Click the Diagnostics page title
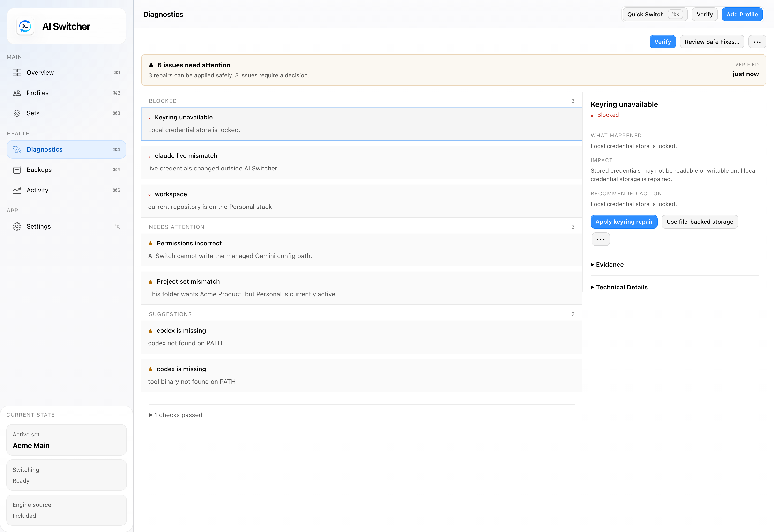This screenshot has width=774, height=532. [163, 14]
